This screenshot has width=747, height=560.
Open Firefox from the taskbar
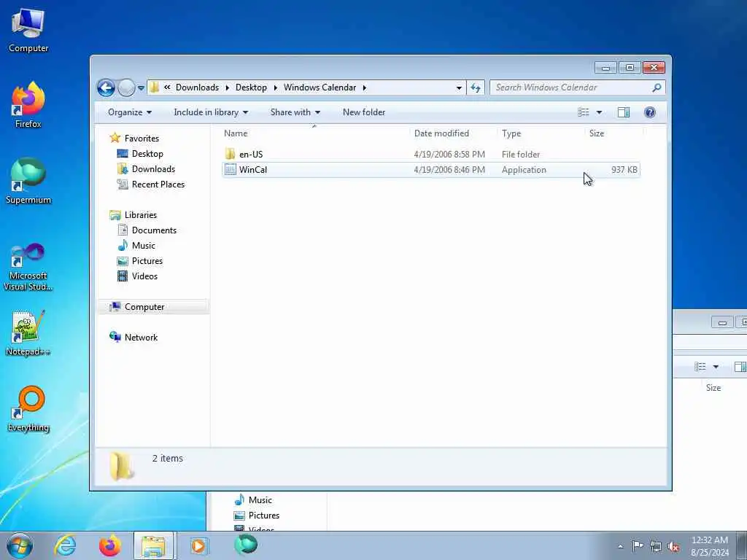tap(109, 545)
